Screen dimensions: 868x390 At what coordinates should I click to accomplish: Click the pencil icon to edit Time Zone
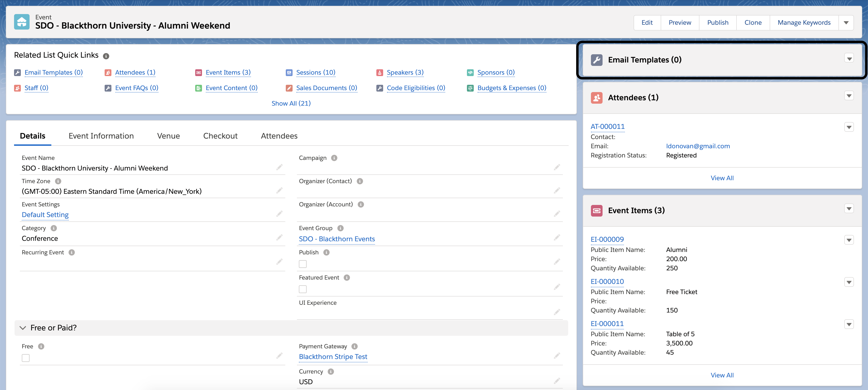(x=279, y=190)
